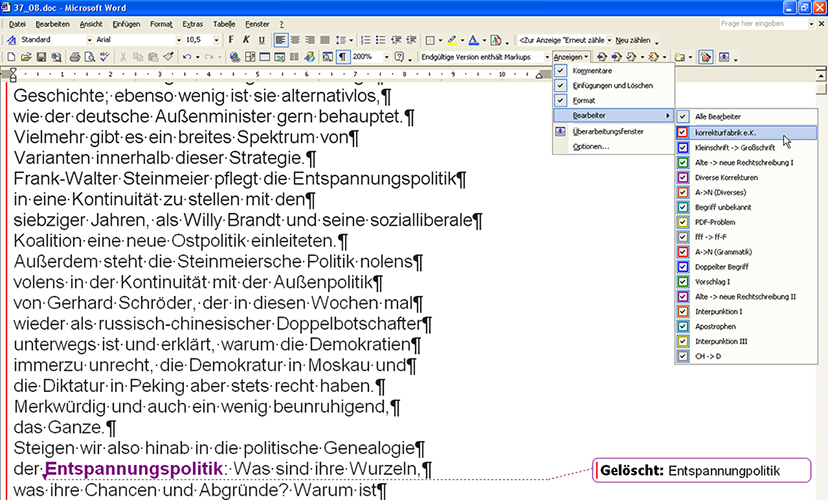The image size is (828, 500).
Task: Uncheck reviewer Apostrophen
Action: (x=683, y=326)
